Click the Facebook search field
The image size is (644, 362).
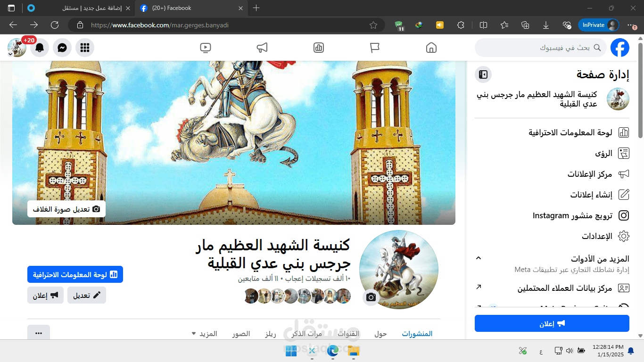pos(540,48)
